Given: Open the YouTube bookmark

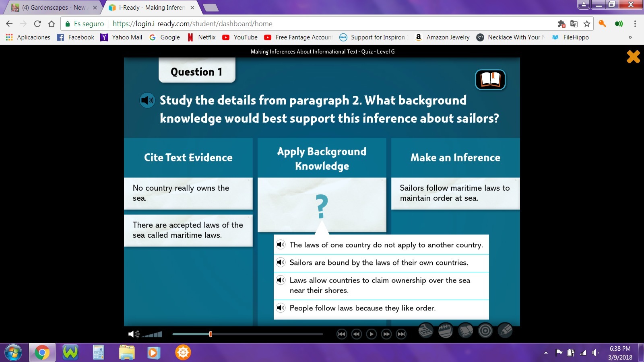Looking at the screenshot, I should [240, 37].
